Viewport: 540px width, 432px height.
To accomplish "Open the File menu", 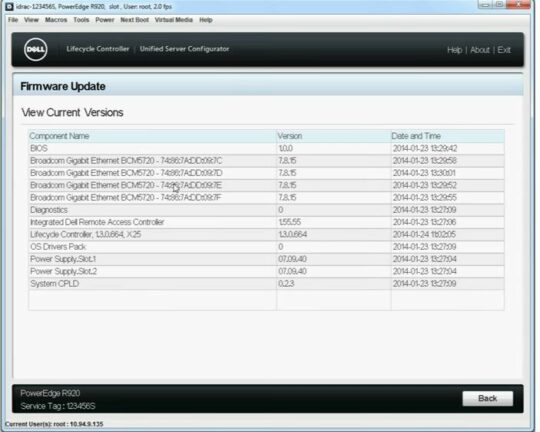I will 13,20.
